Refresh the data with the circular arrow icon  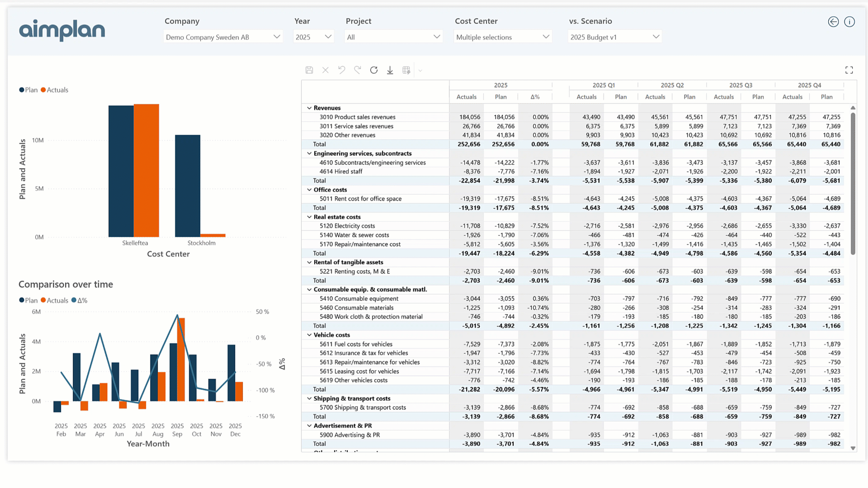click(x=374, y=70)
